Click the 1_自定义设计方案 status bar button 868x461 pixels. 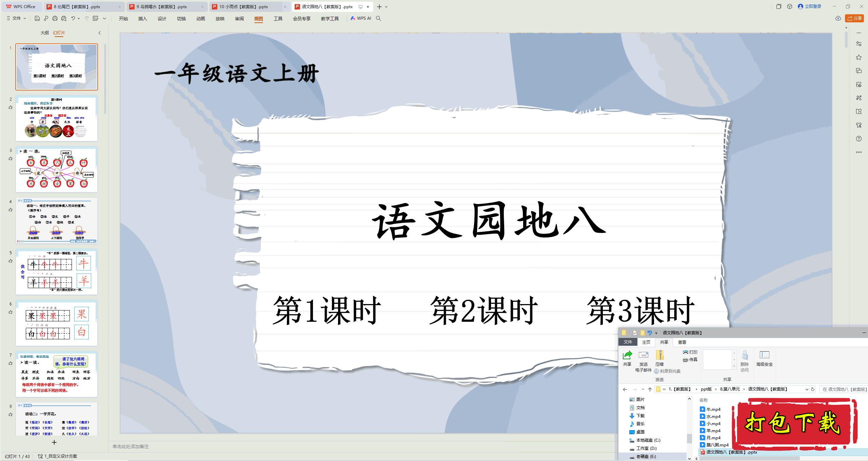pos(58,456)
